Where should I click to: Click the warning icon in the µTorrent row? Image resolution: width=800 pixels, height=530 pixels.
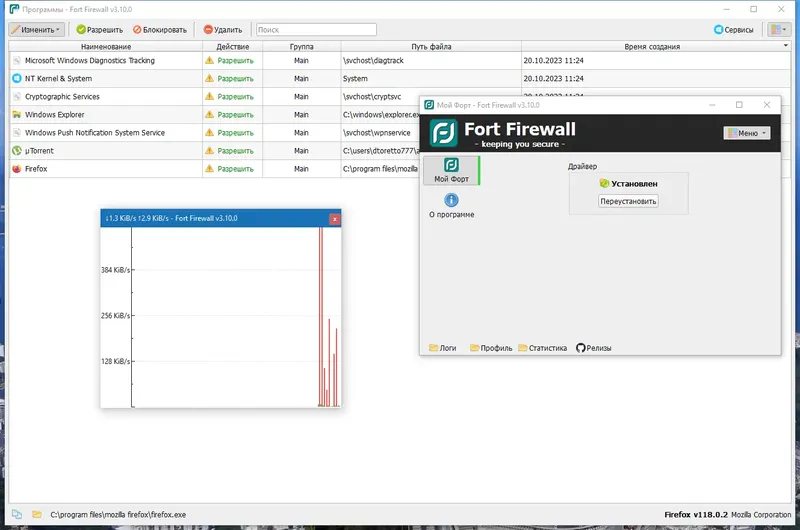click(209, 150)
